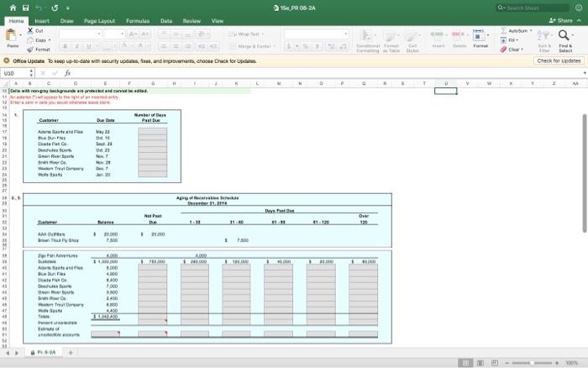The height and width of the screenshot is (368, 588).
Task: Apply comma style
Action: coord(318,46)
